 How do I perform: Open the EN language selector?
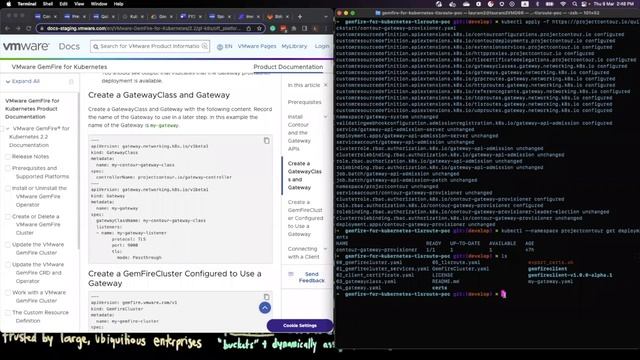[224, 47]
